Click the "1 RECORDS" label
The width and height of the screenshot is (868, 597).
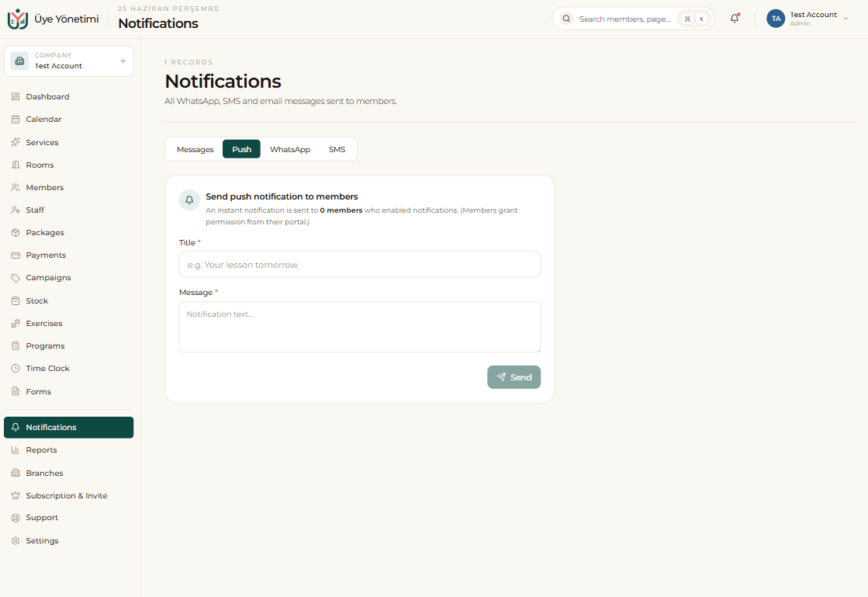188,62
